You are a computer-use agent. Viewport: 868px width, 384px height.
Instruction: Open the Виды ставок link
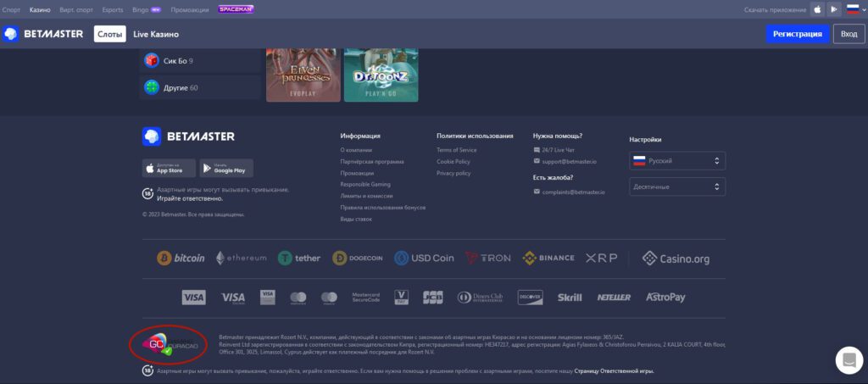tap(356, 219)
